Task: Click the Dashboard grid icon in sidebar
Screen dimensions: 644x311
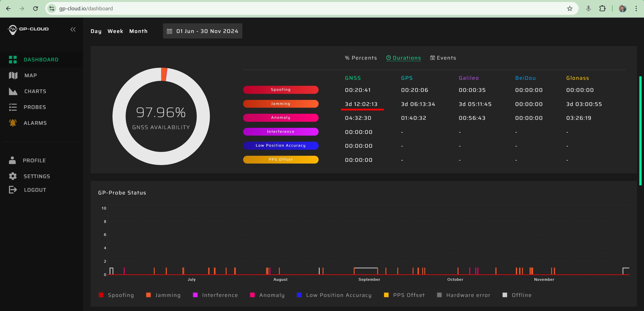Action: 13,60
